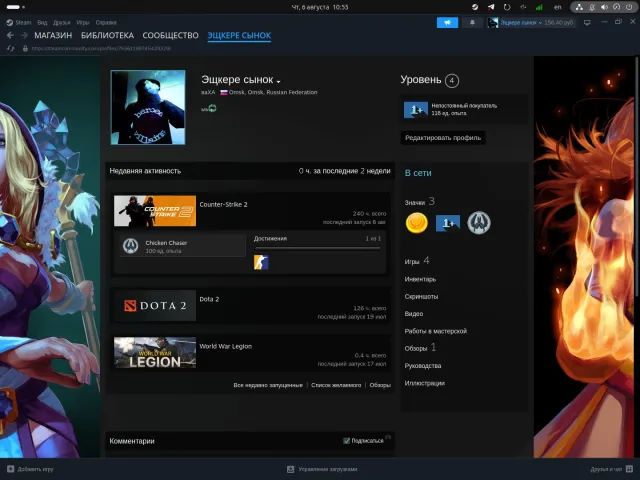Open the МАГАЗИН tab
The height and width of the screenshot is (480, 640).
click(53, 36)
